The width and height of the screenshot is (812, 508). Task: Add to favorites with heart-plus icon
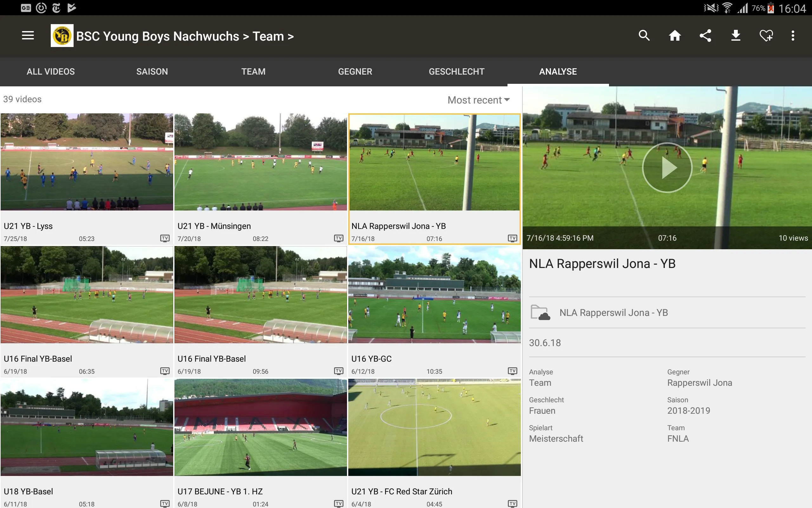click(766, 36)
